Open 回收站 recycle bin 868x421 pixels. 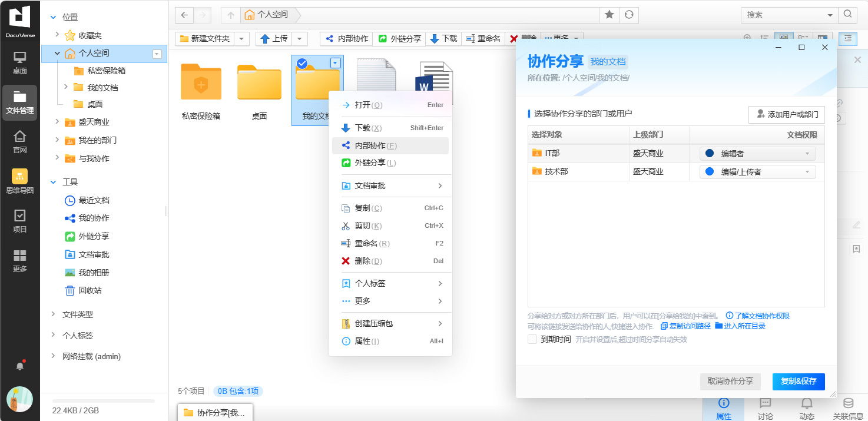tap(90, 290)
